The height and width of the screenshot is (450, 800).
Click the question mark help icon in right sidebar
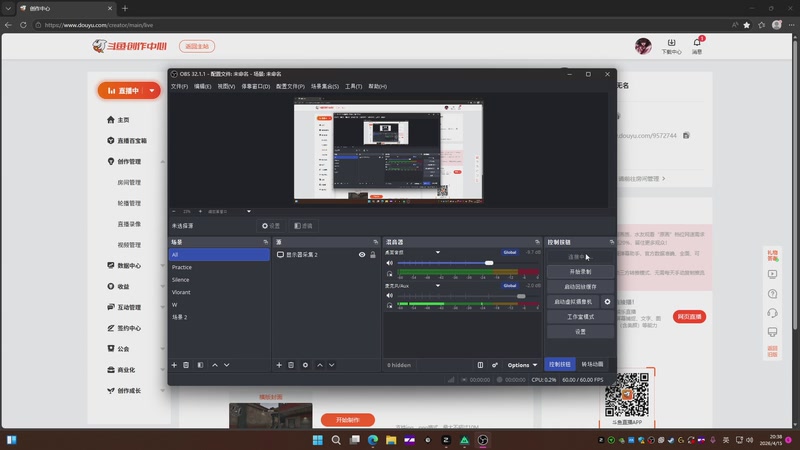click(772, 294)
